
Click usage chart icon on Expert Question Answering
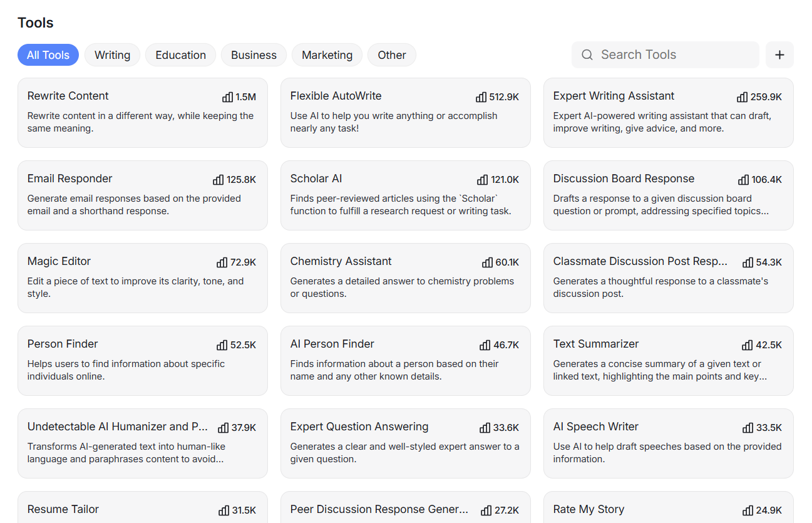click(485, 428)
